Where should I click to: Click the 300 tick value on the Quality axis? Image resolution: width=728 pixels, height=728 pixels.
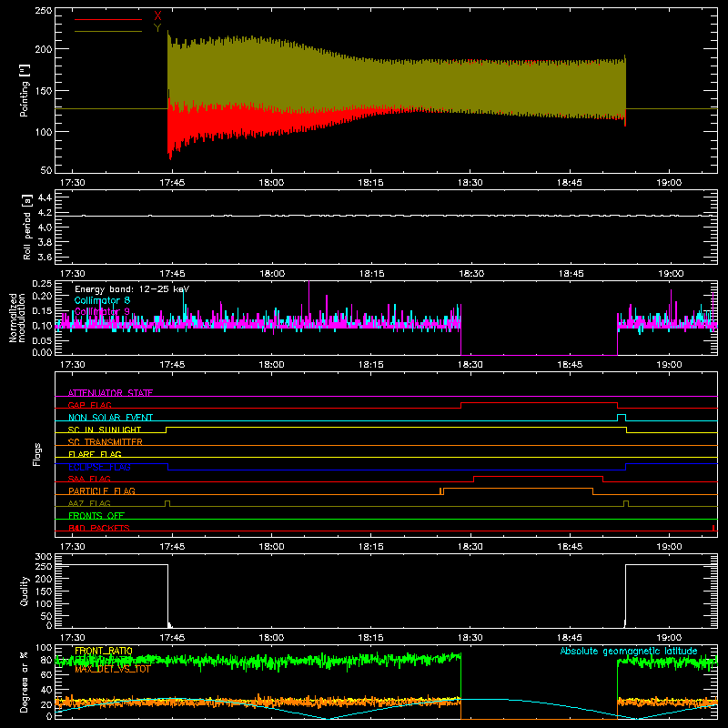tap(43, 557)
